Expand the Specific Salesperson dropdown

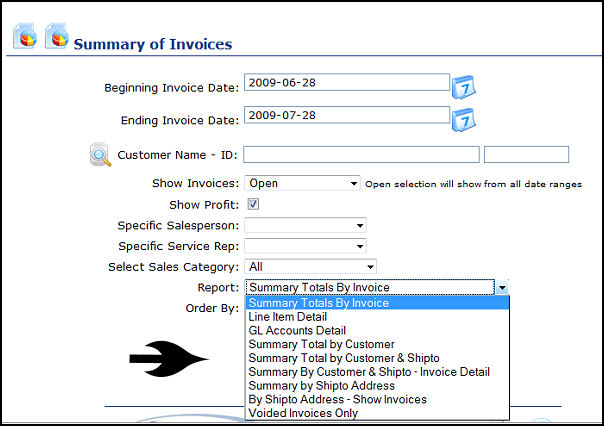(305, 226)
